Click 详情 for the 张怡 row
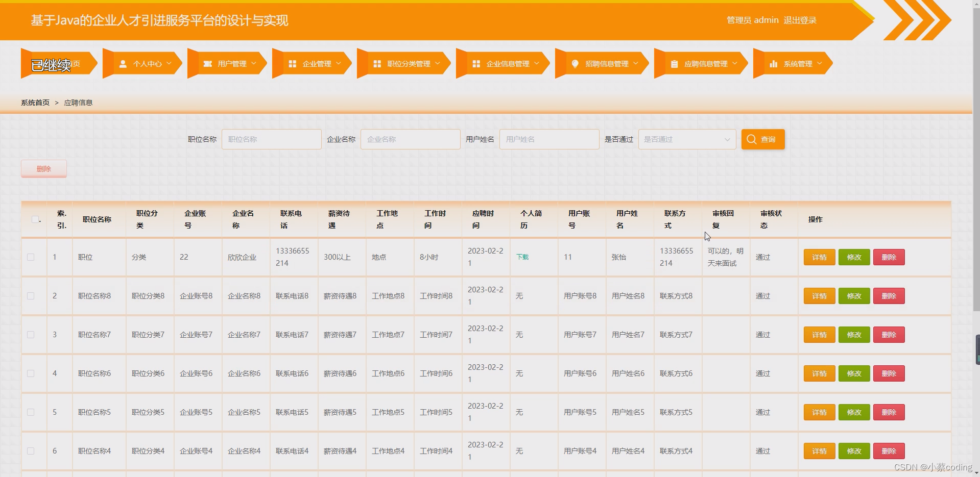Image resolution: width=980 pixels, height=477 pixels. (x=819, y=257)
